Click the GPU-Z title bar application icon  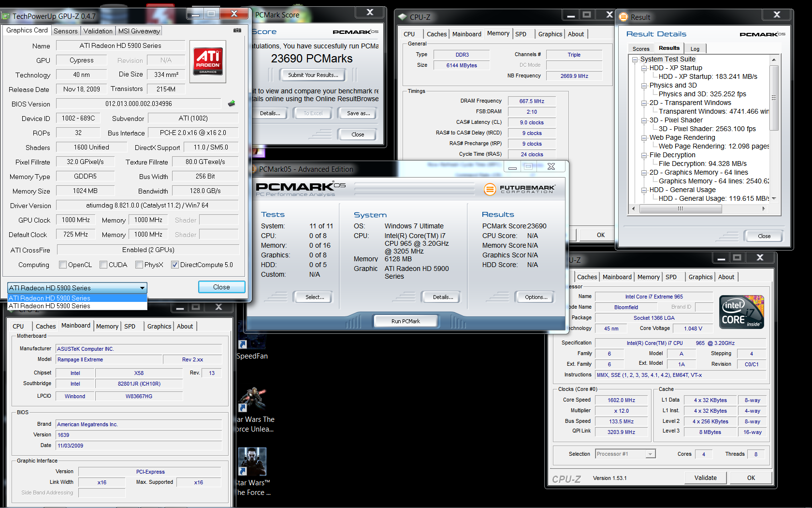point(6,16)
